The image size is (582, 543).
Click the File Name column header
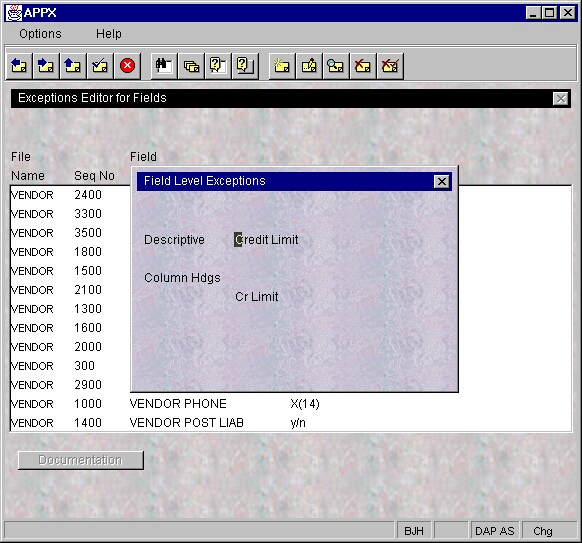tap(28, 166)
